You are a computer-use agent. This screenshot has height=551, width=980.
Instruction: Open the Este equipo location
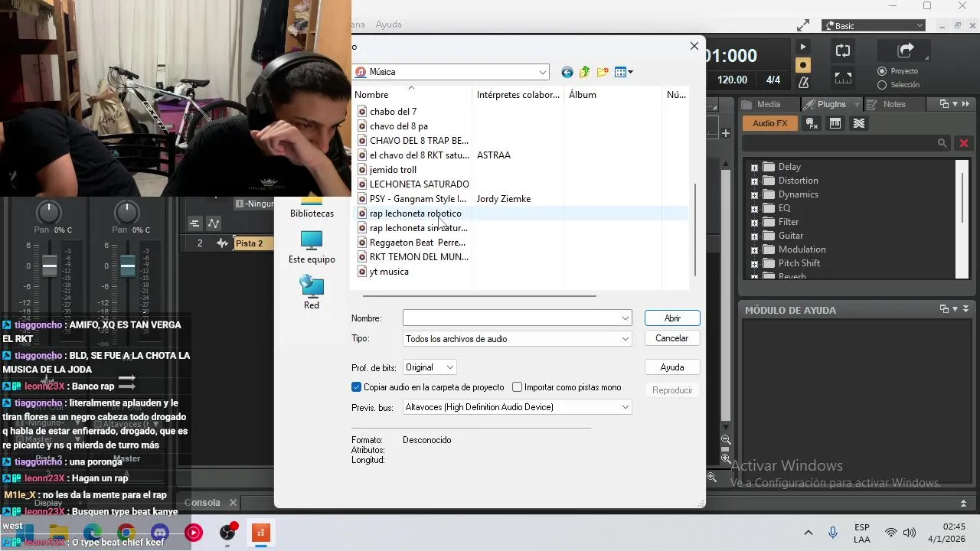pyautogui.click(x=312, y=247)
